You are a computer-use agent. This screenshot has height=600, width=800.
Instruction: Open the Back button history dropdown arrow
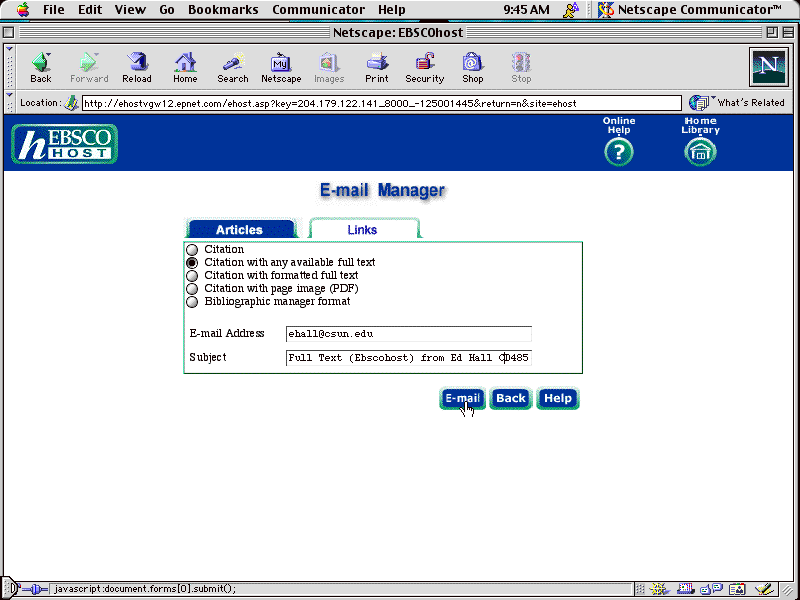pyautogui.click(x=48, y=55)
